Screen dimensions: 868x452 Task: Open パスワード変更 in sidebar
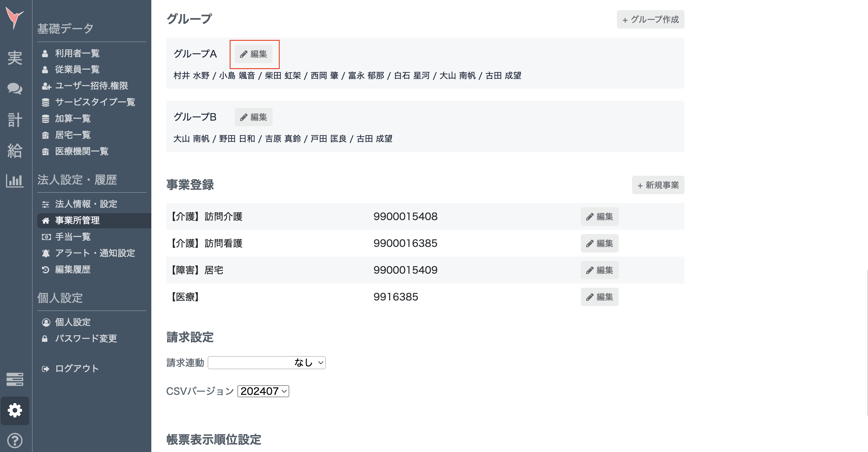pos(86,339)
